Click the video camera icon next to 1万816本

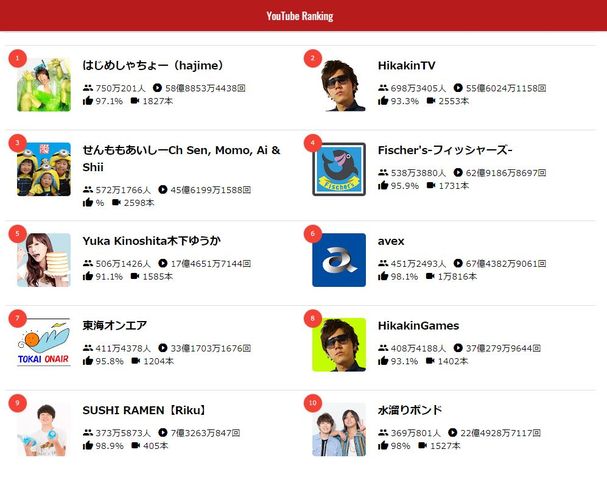tap(430, 276)
